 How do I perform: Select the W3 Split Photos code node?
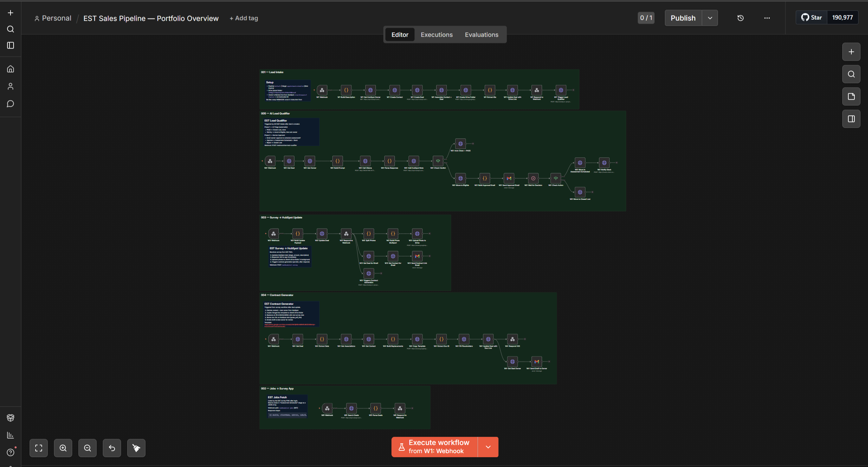pos(369,234)
